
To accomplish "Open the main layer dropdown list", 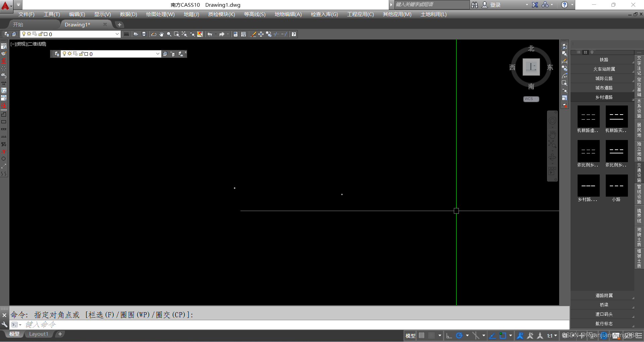I will [117, 34].
